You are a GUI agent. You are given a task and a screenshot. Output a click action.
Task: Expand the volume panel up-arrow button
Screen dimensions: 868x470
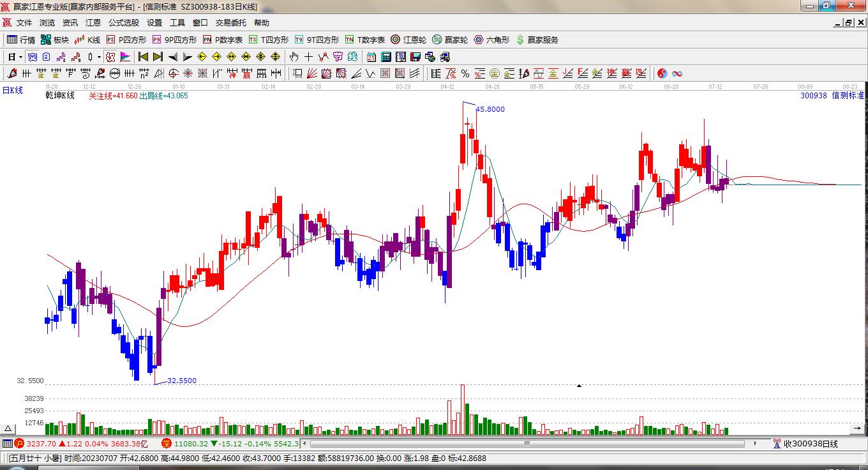coord(8,428)
